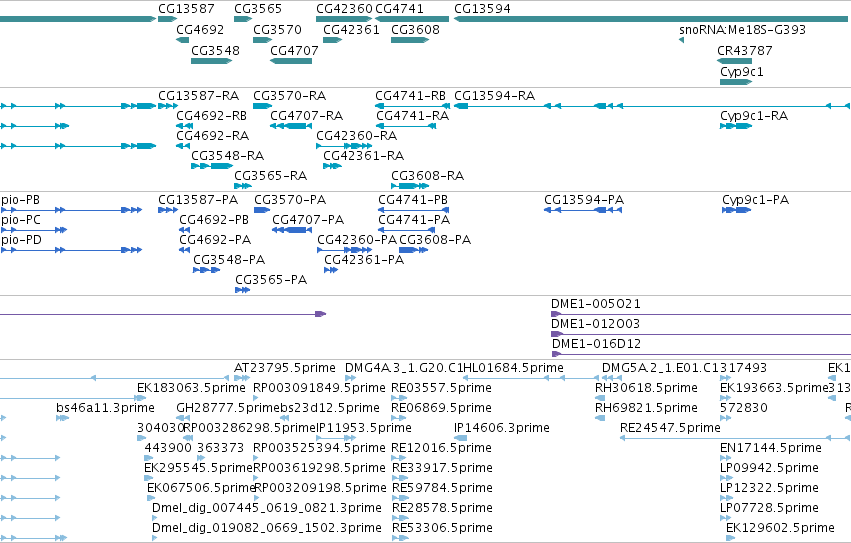Select the CR43787 gene label

point(745,50)
